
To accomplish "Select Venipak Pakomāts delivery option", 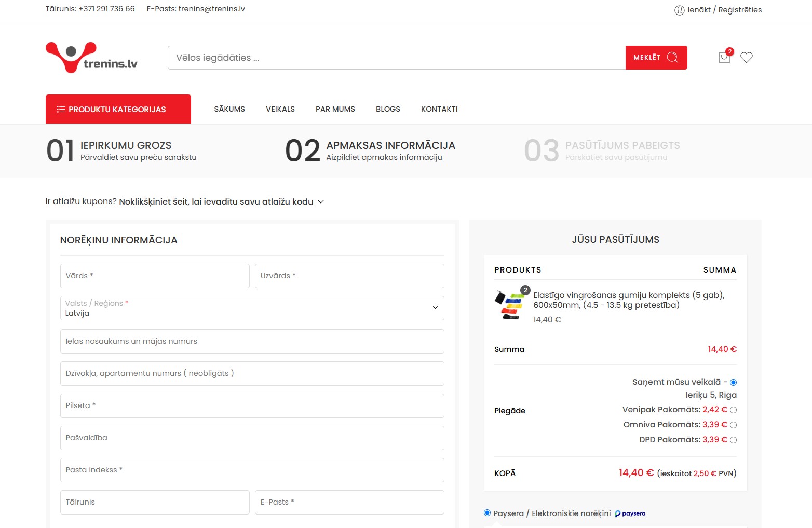I will (x=733, y=410).
